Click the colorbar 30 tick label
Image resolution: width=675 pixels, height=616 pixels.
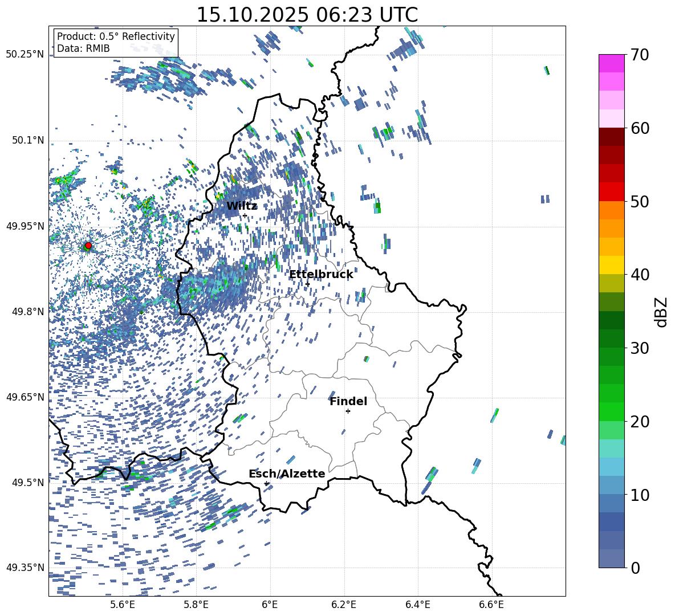tap(640, 348)
